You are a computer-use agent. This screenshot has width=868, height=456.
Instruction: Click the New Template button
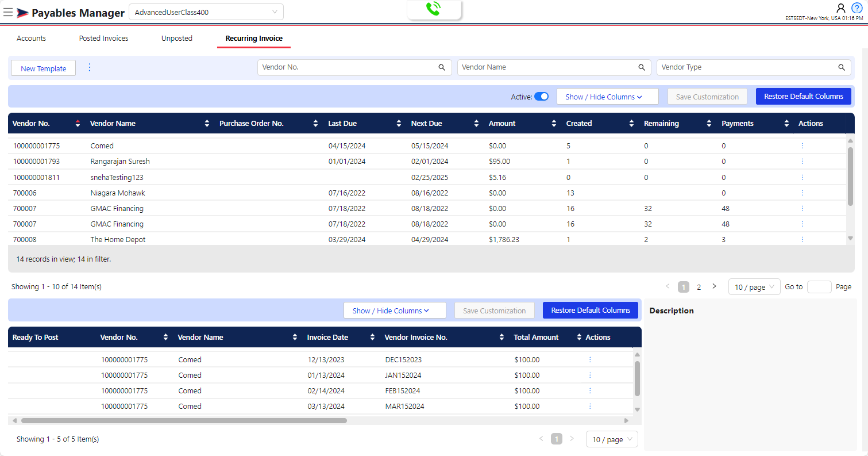tap(44, 68)
